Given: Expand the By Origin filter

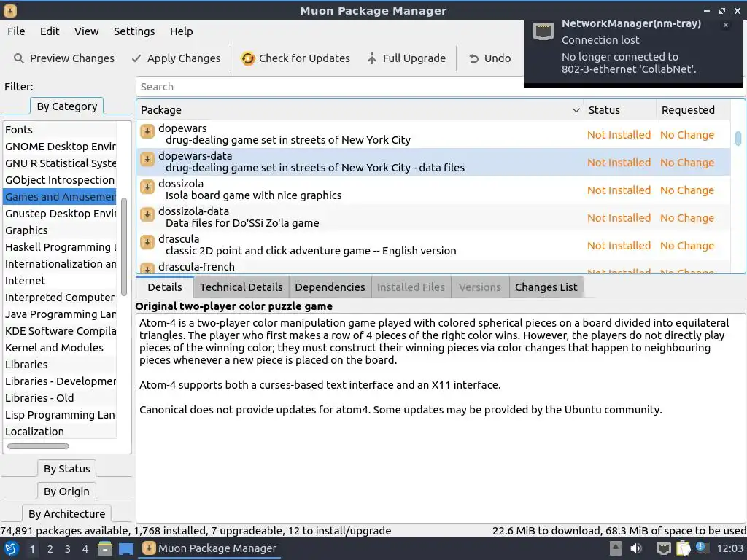Looking at the screenshot, I should tap(66, 491).
